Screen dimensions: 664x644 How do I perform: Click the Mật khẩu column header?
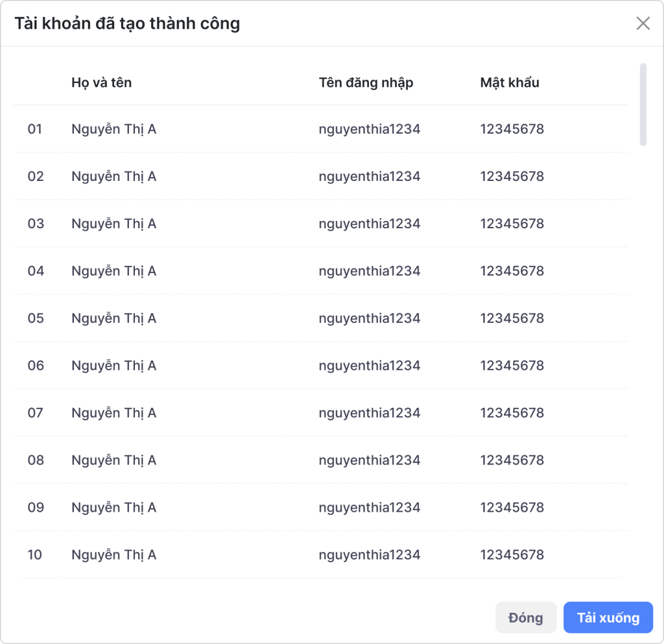point(510,82)
